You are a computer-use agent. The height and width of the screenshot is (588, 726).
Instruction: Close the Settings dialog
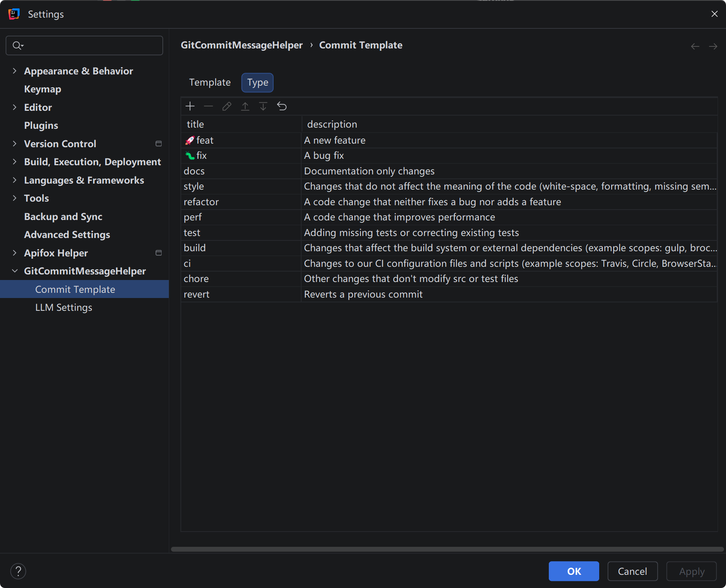(x=714, y=14)
